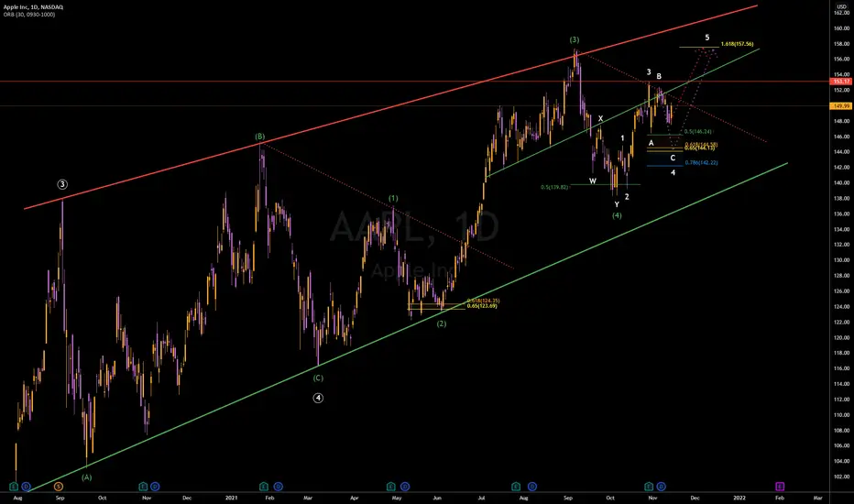854x504 pixels.
Task: Select the 0.5(146.24) retracement label
Action: coord(697,131)
